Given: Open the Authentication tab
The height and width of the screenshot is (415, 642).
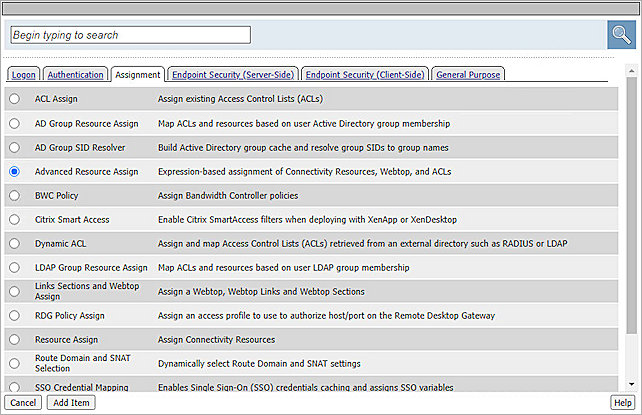Looking at the screenshot, I should [x=75, y=75].
